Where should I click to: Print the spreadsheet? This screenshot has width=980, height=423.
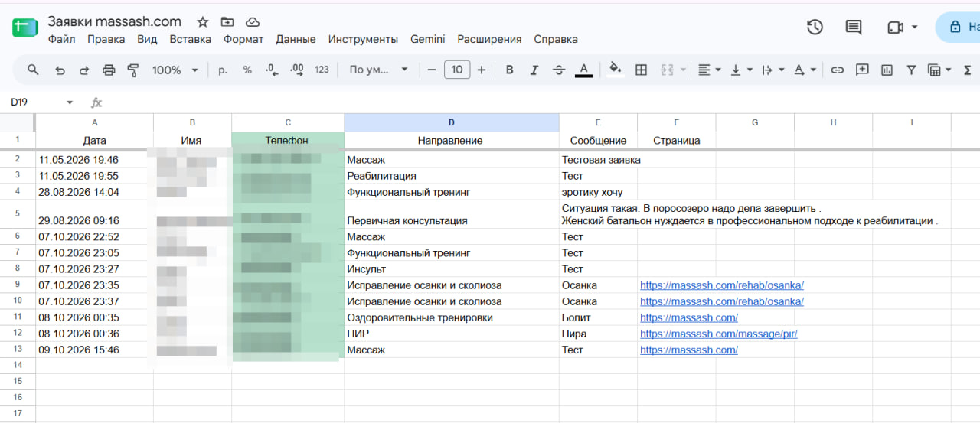pos(109,70)
